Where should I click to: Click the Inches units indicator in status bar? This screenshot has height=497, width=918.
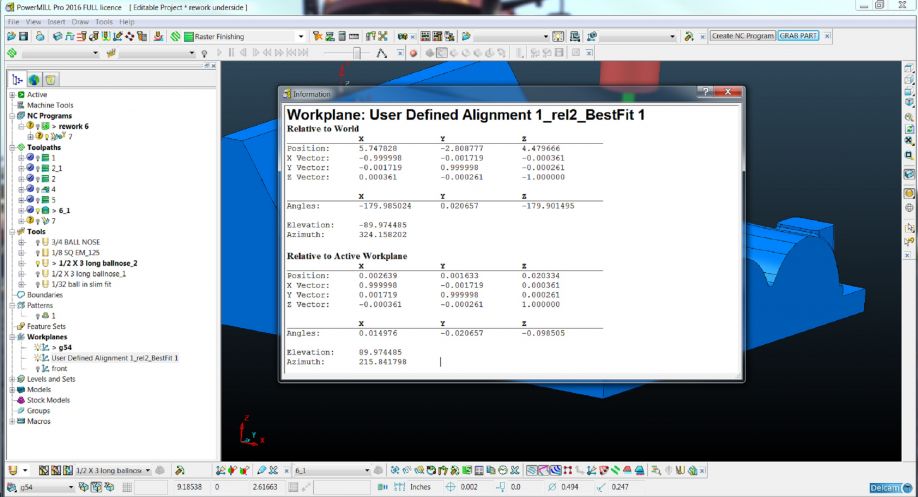(420, 486)
